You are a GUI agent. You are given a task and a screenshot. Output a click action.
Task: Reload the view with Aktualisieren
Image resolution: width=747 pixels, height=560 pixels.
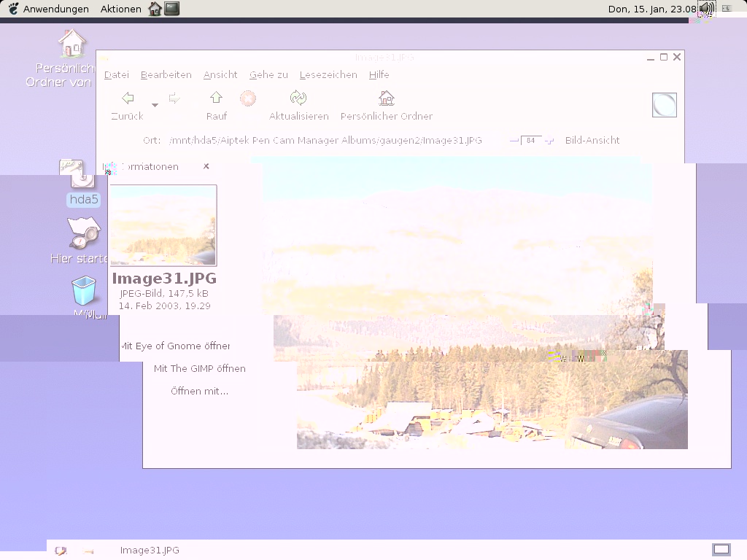(298, 98)
